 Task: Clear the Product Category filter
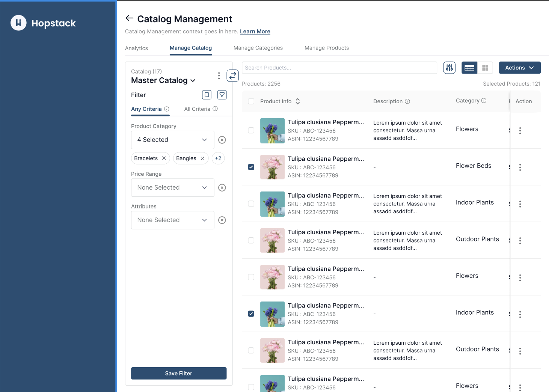point(222,140)
